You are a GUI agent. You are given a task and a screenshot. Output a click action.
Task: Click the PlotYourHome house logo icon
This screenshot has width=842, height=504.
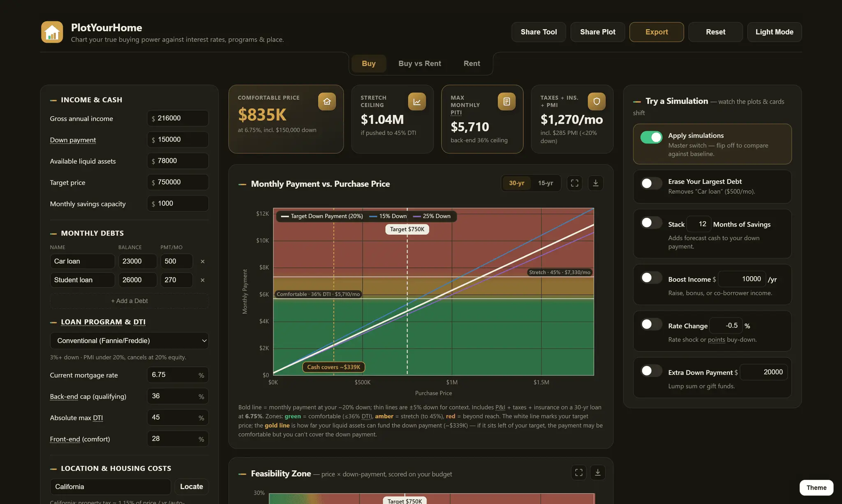pyautogui.click(x=52, y=32)
